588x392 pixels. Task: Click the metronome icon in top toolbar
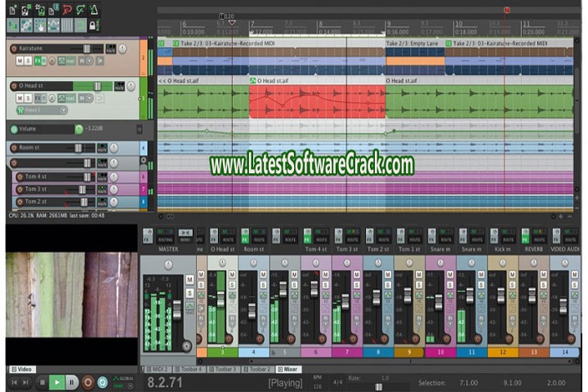point(92,11)
